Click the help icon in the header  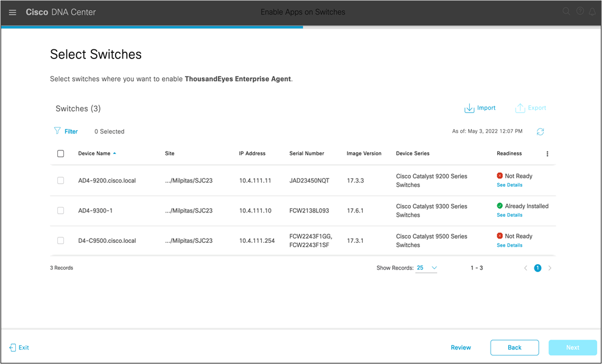[579, 11]
